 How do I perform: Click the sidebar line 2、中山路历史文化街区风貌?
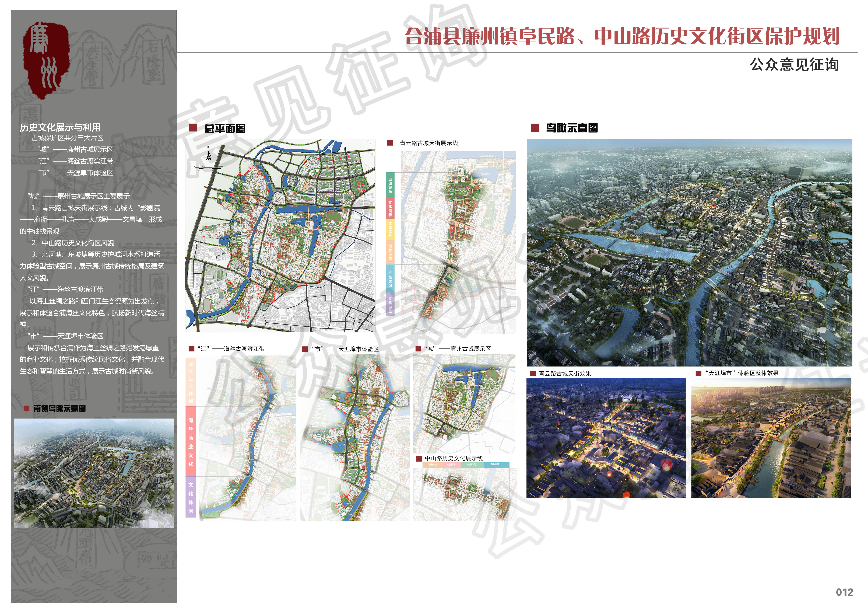tap(73, 243)
